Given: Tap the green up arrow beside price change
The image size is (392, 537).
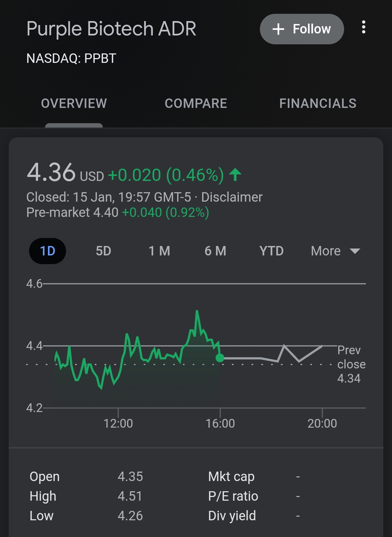Looking at the screenshot, I should (x=235, y=175).
